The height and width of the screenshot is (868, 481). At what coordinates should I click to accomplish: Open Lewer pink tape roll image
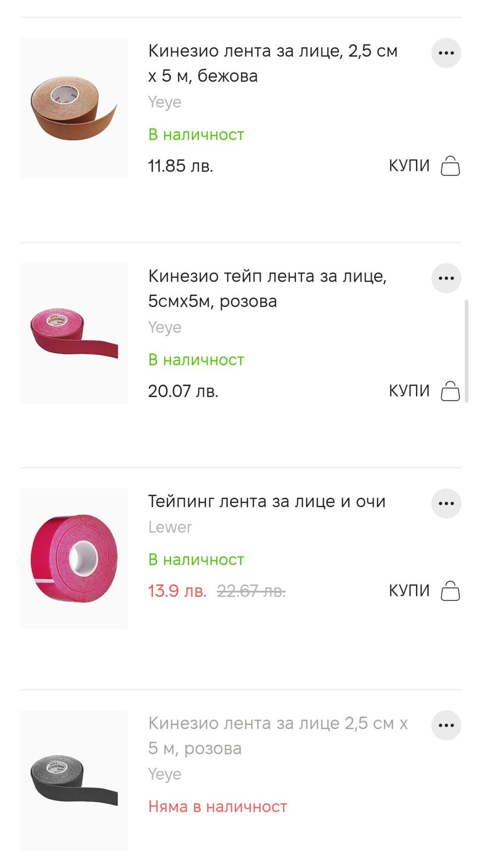[x=74, y=559]
